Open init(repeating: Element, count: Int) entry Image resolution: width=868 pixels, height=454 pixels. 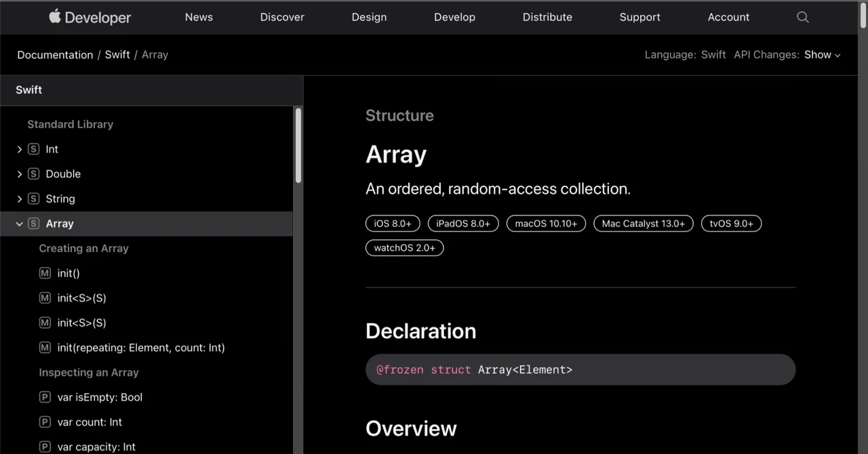pos(141,348)
